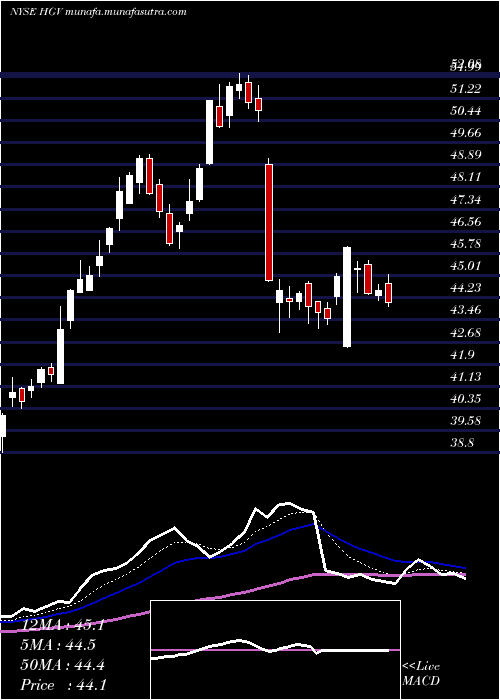Click the 44.23 price axis label
This screenshot has width=500, height=700.
click(466, 288)
